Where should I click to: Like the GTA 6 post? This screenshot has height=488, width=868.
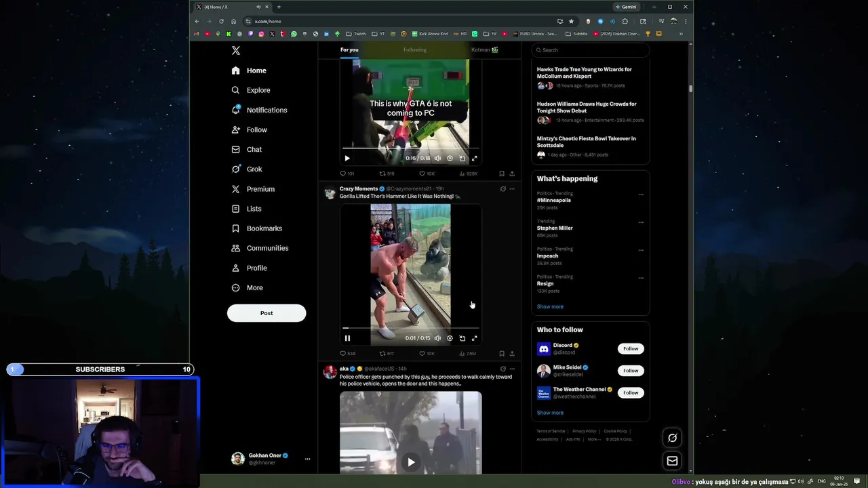coord(427,174)
